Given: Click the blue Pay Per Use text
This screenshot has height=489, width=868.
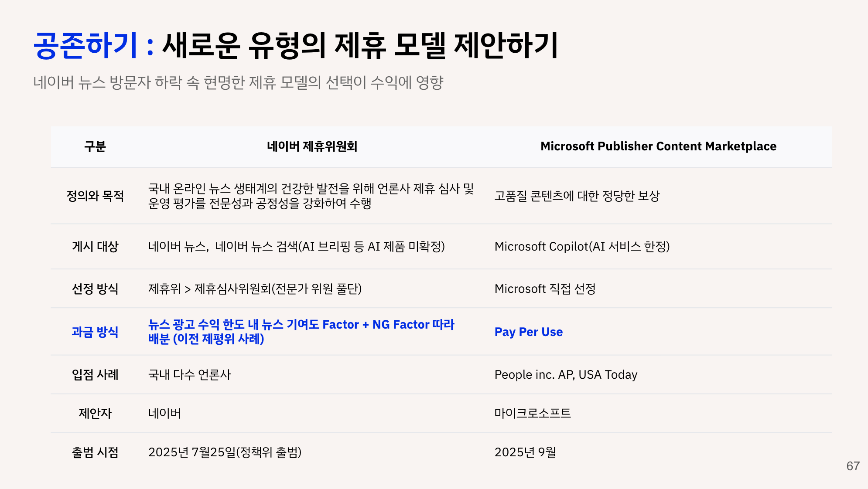Looking at the screenshot, I should [x=528, y=332].
